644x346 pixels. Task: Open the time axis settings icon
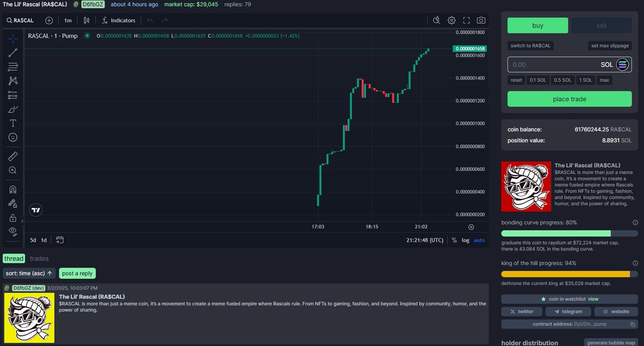click(471, 227)
